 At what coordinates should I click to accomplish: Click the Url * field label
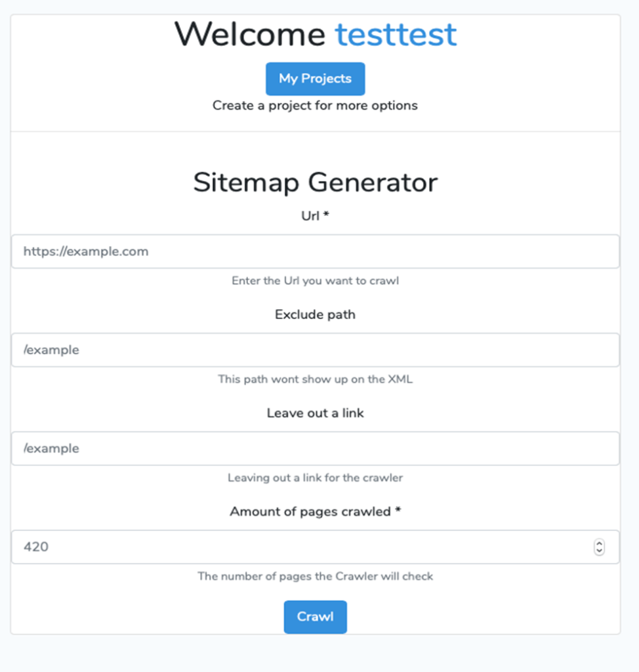(315, 216)
